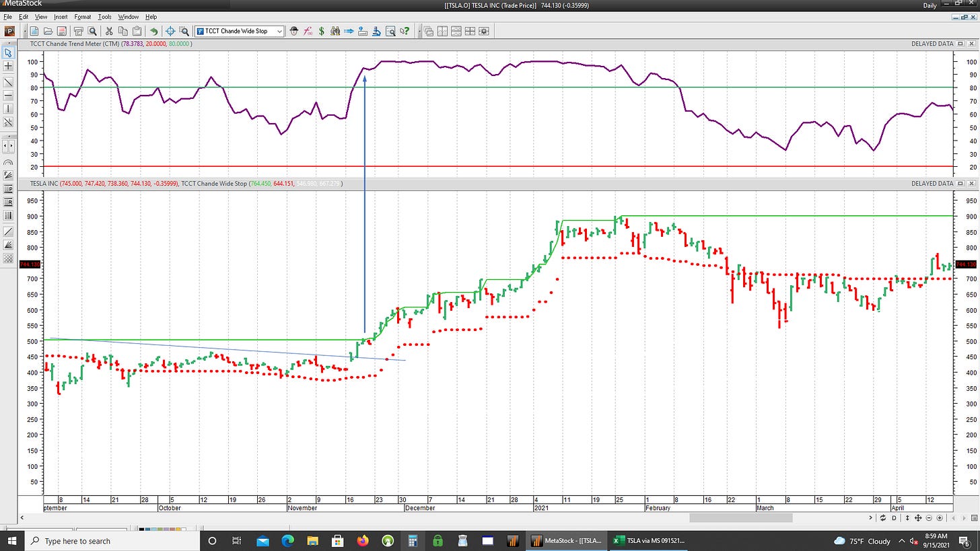This screenshot has height=551, width=980.
Task: Open the Firefox taskbar icon
Action: coord(362,540)
